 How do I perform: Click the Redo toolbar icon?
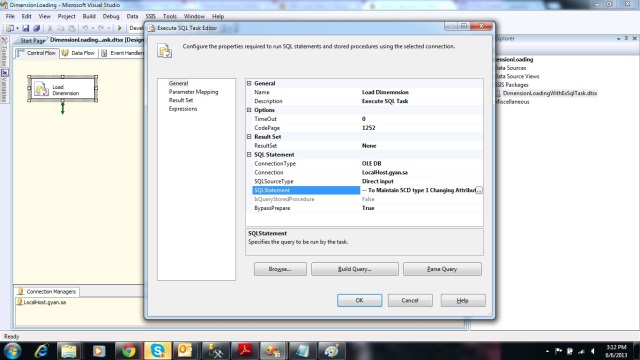tap(101, 28)
